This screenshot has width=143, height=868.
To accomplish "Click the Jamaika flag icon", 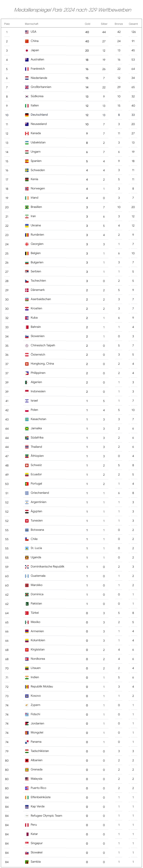I will (27, 429).
